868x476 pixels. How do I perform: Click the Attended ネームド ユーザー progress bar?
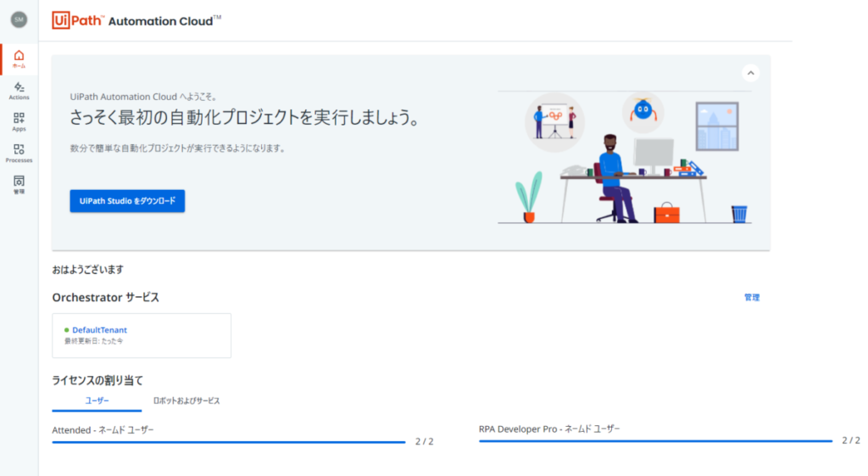pyautogui.click(x=229, y=442)
